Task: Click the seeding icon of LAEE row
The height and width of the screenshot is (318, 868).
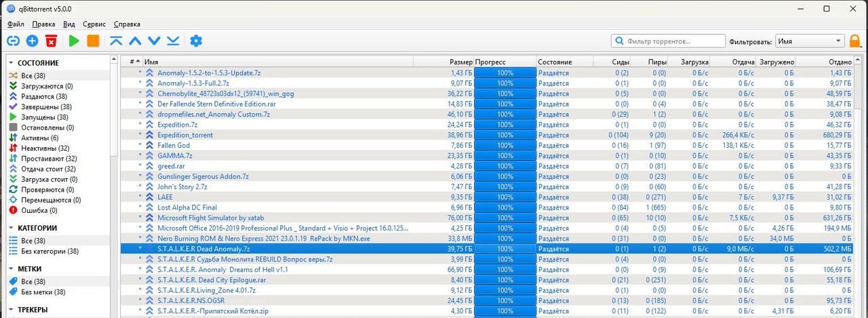Action: click(x=149, y=197)
